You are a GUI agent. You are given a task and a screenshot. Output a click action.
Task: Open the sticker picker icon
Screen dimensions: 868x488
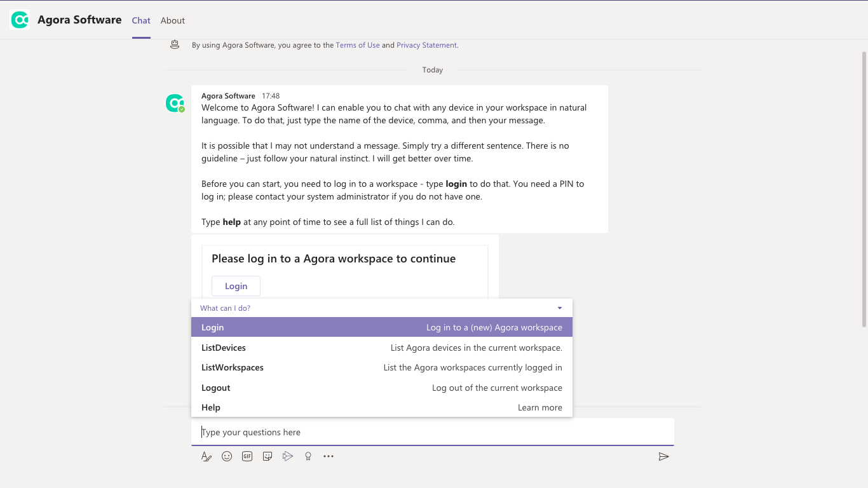[x=268, y=456]
